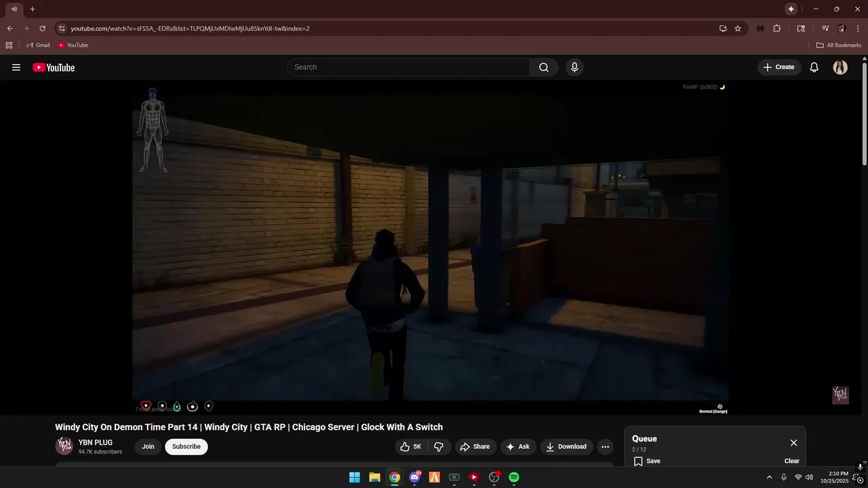Open YouTube account avatar menu
The width and height of the screenshot is (868, 488).
[840, 67]
